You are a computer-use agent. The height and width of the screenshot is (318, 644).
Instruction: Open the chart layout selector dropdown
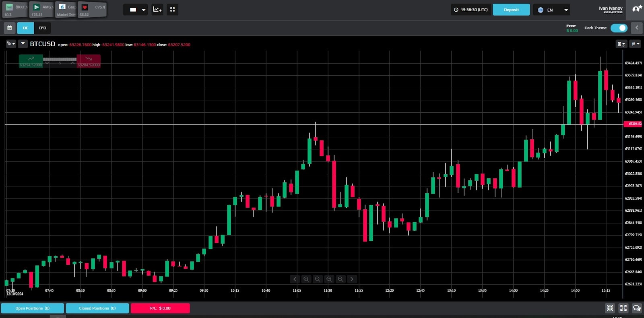click(x=136, y=10)
